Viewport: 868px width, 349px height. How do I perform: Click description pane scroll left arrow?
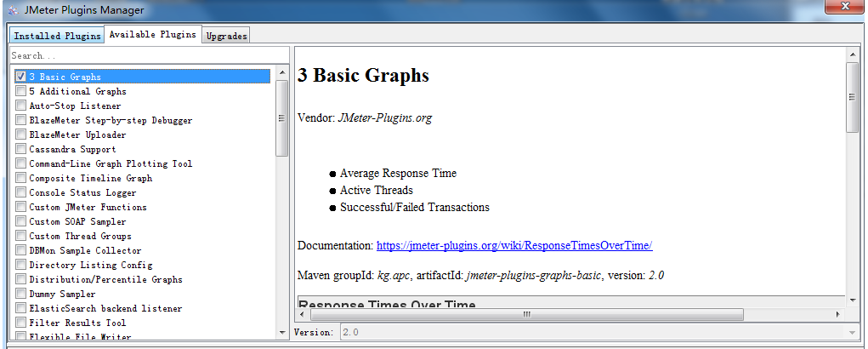tap(303, 314)
